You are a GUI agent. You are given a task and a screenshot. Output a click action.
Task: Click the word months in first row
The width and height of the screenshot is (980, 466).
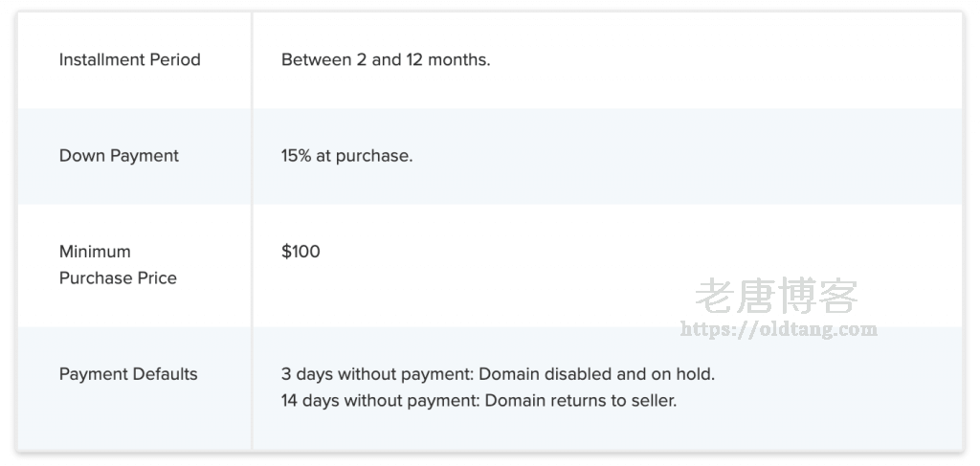[458, 60]
